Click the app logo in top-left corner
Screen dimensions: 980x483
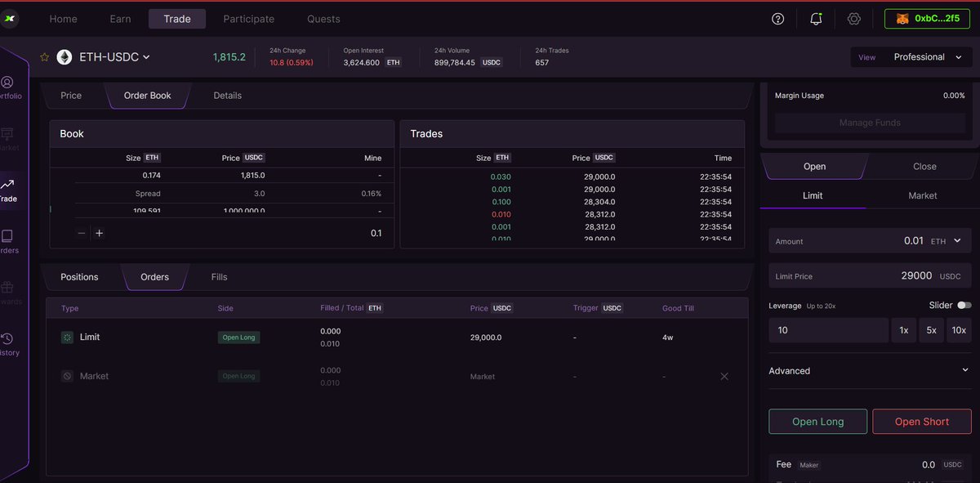coord(8,18)
